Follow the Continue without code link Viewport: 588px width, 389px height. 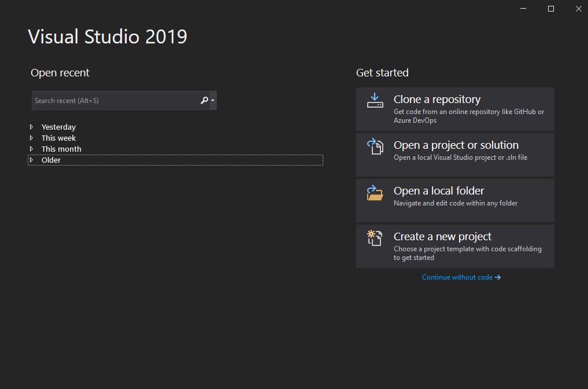[457, 277]
